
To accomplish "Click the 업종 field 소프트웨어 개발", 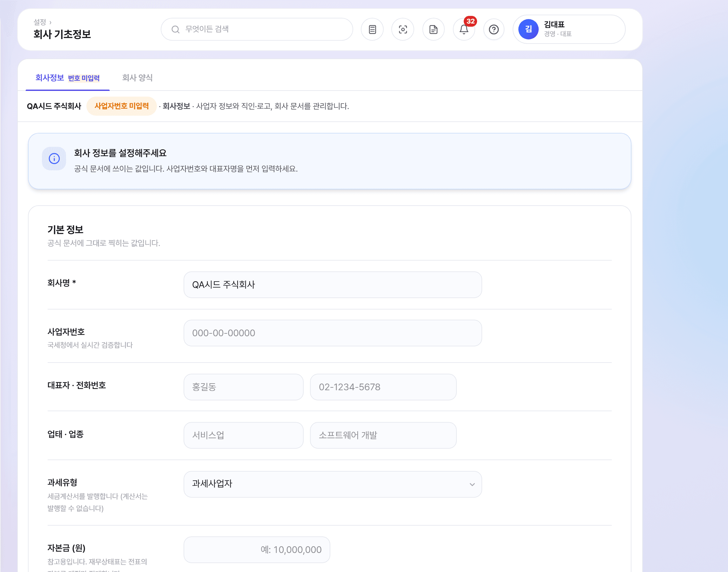I will (383, 435).
